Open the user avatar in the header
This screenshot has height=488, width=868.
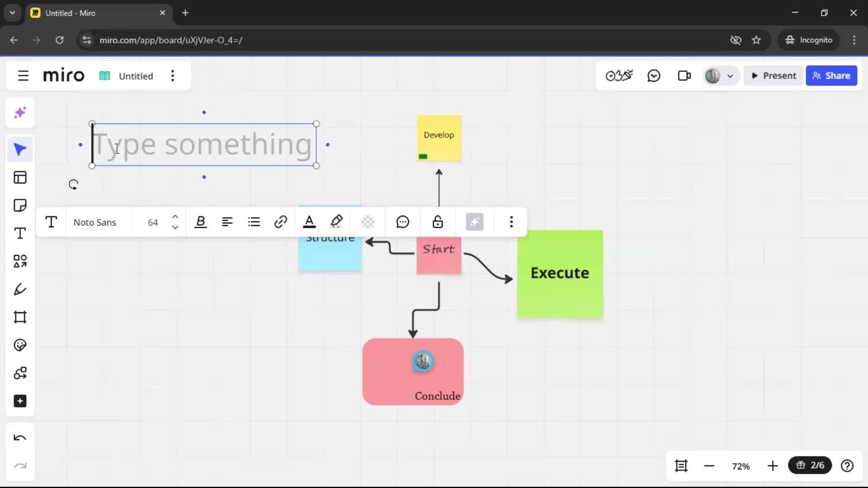[x=712, y=76]
